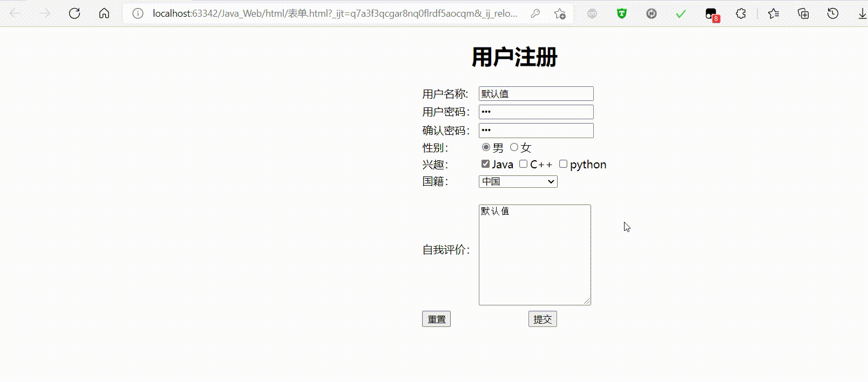The width and height of the screenshot is (868, 382).
Task: Open the favorites list icon
Action: 774,13
